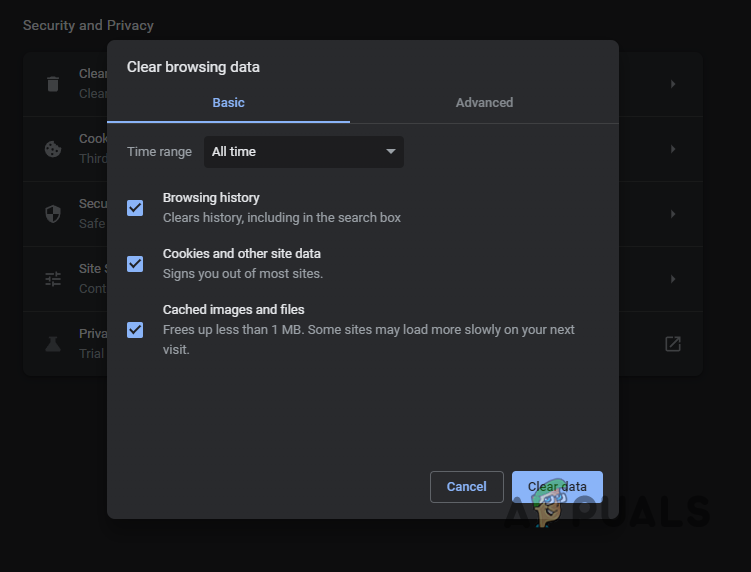This screenshot has width=751, height=572.
Task: Uncheck the Browsing history checkbox
Action: 135,208
